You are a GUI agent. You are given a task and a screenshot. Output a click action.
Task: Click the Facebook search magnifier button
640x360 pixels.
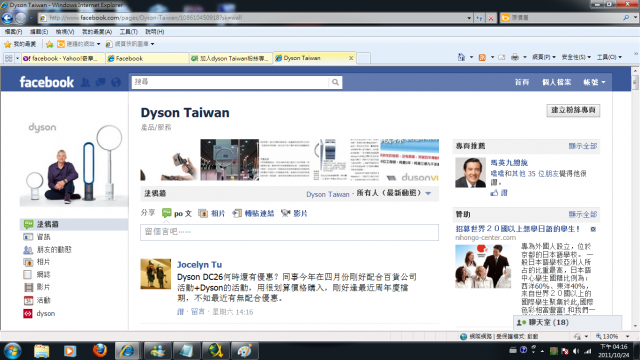coord(335,82)
